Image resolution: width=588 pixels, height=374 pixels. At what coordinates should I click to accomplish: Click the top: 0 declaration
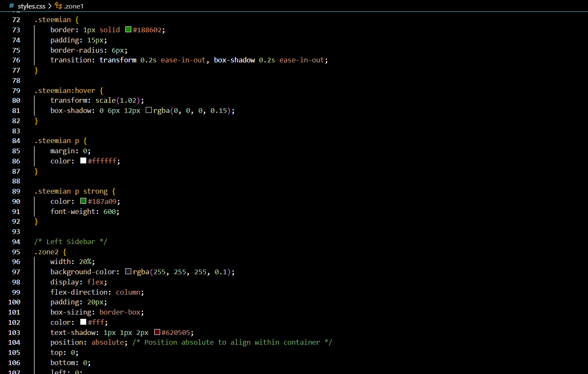click(x=65, y=352)
